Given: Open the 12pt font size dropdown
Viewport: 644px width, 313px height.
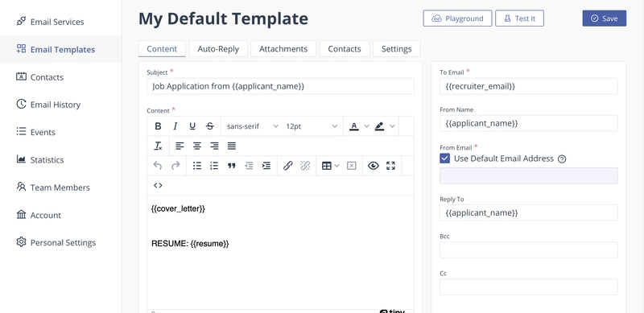Looking at the screenshot, I should point(312,126).
